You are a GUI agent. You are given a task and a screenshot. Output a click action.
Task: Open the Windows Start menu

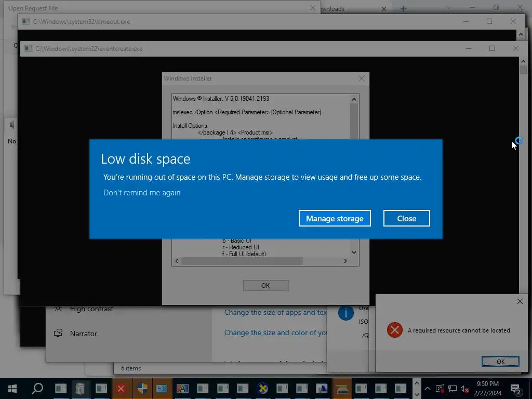[12, 389]
